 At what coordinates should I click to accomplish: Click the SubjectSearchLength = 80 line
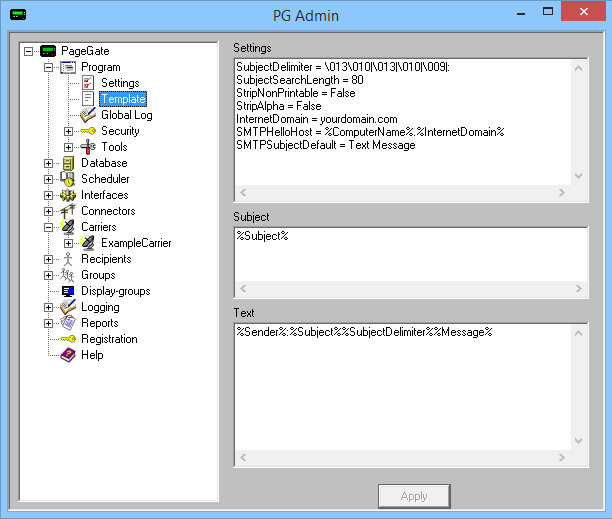pos(300,80)
